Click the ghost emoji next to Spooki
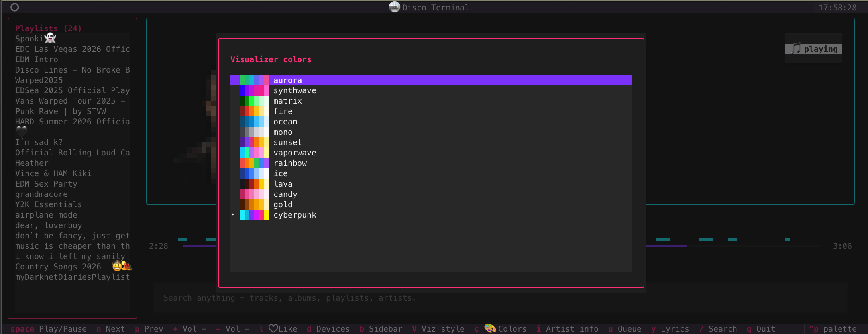 (50, 38)
